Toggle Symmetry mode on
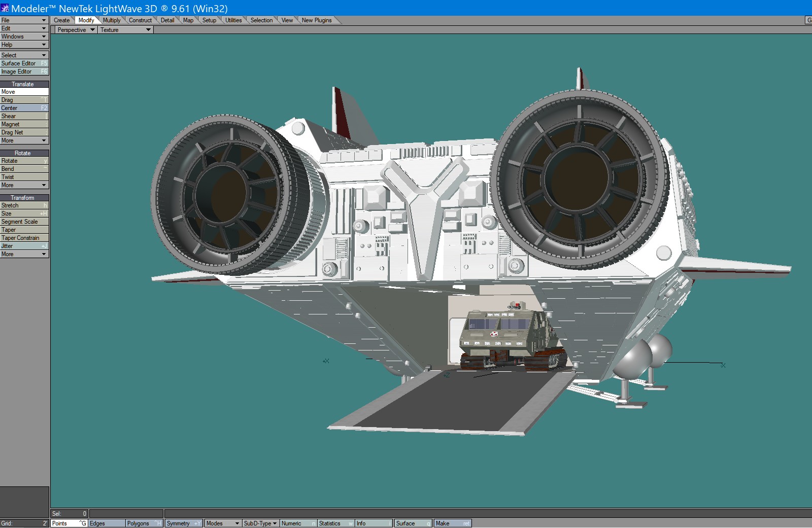This screenshot has width=812, height=528. coord(183,523)
